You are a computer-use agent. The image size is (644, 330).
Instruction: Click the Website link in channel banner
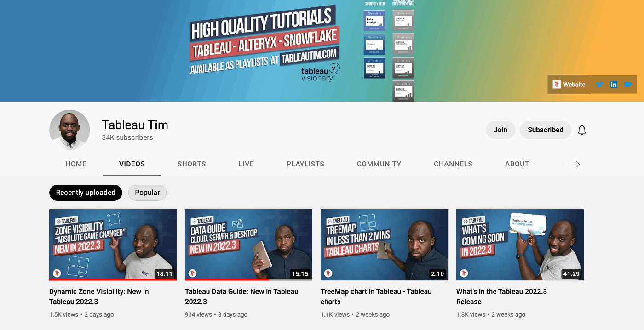tap(569, 85)
